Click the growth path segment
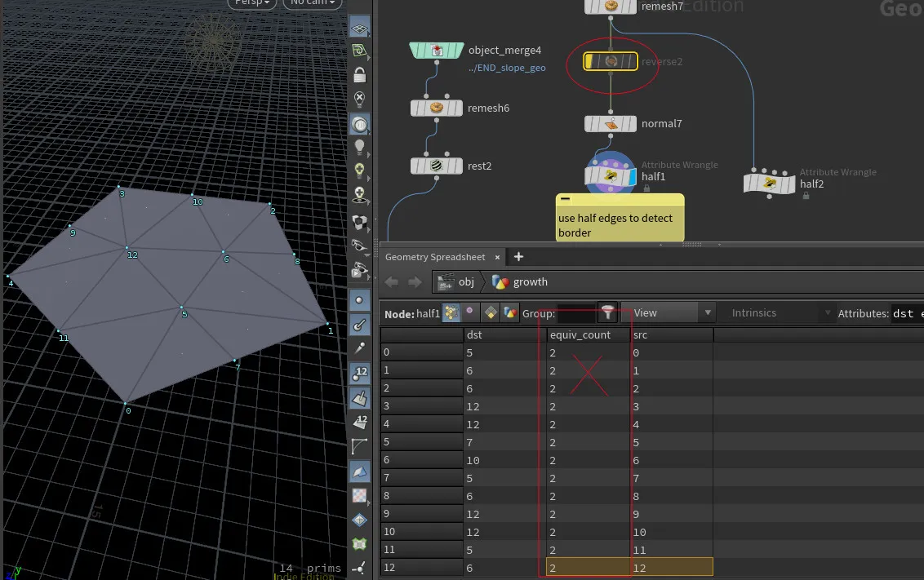Image resolution: width=924 pixels, height=580 pixels. 521,282
